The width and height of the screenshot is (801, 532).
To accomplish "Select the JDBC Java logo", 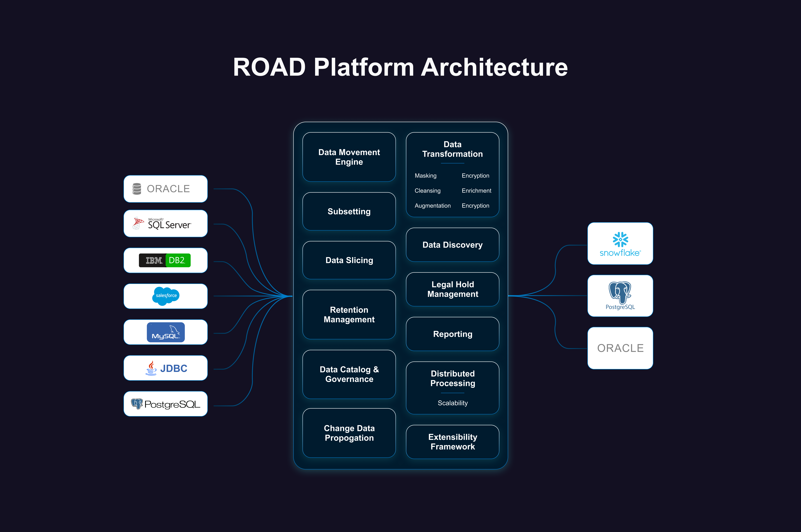I will tap(166, 368).
